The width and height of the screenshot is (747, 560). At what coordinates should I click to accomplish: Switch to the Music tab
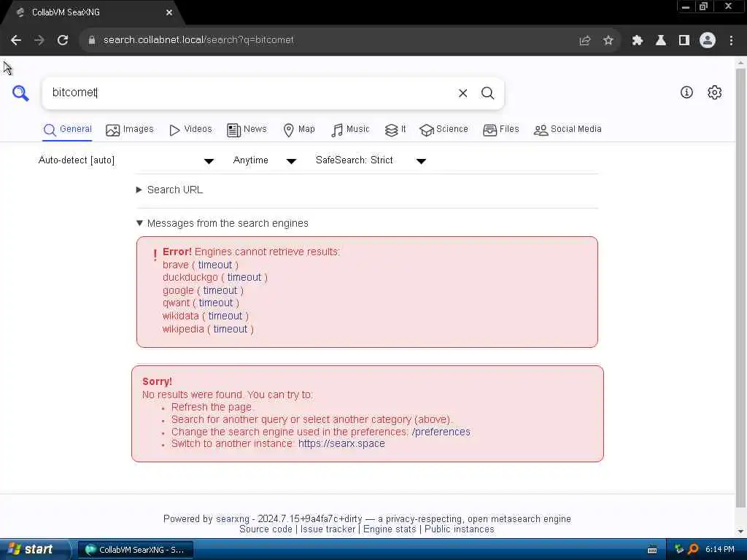coord(350,130)
